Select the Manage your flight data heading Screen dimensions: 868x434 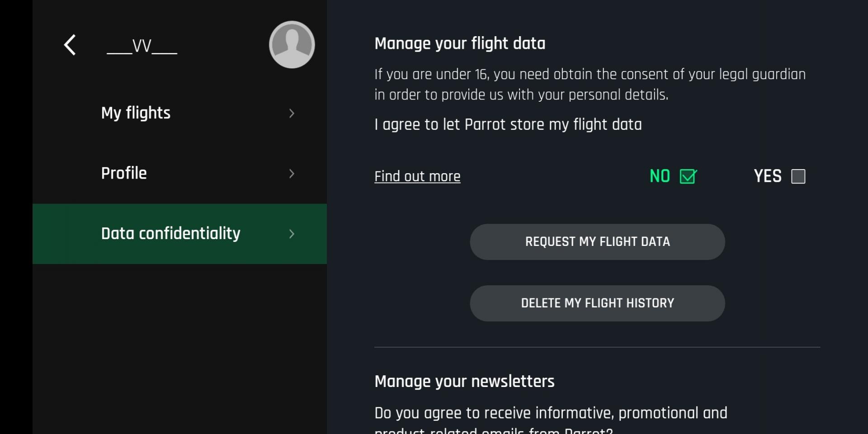pyautogui.click(x=460, y=44)
